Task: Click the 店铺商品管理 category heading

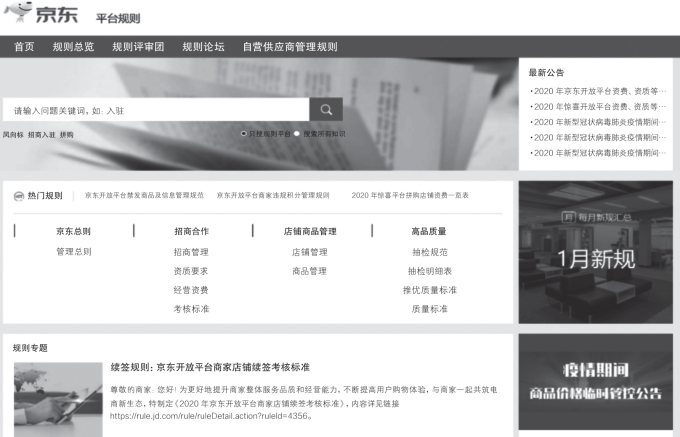Action: pos(310,231)
